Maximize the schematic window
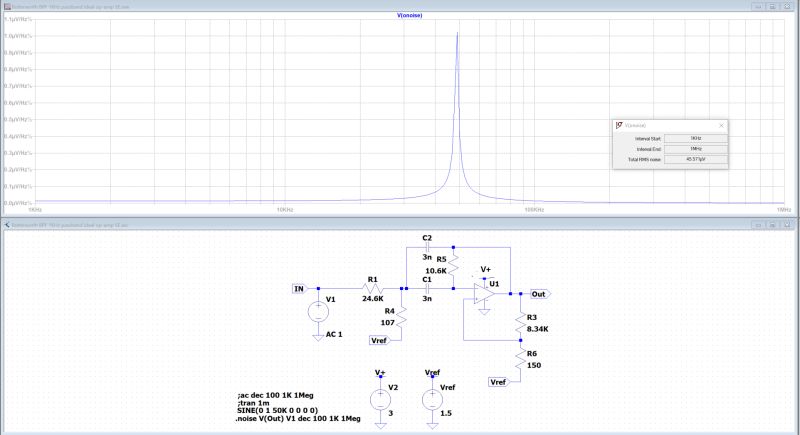 [772, 225]
